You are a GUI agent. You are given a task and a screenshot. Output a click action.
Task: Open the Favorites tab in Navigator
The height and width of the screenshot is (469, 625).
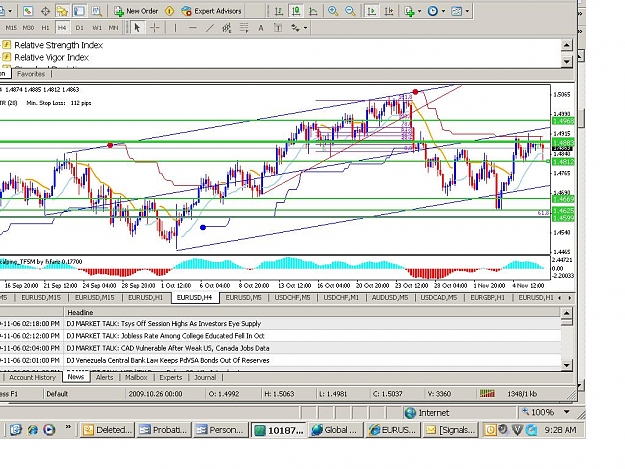(31, 74)
